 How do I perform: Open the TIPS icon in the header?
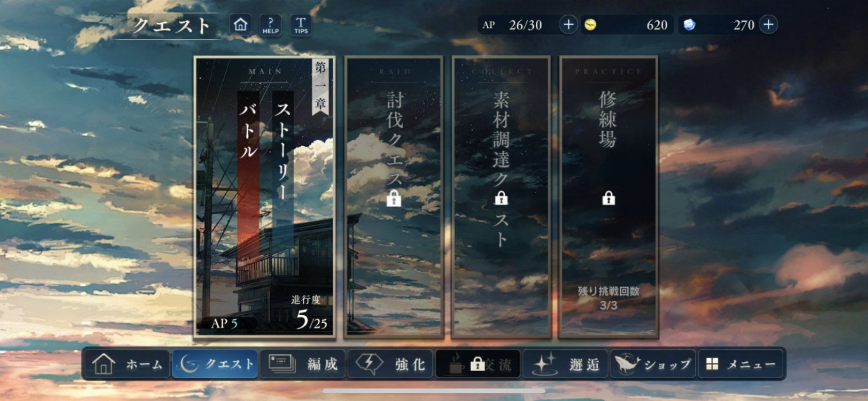(x=301, y=24)
